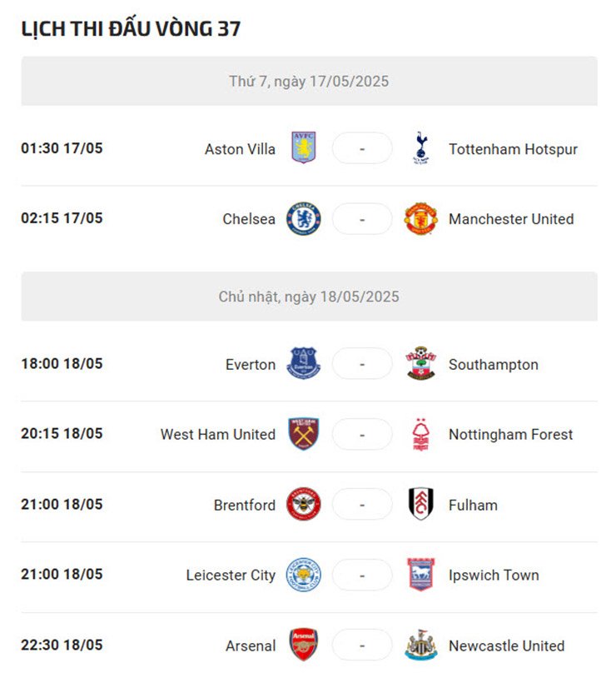Open the Nottingham Forest logo
The image size is (616, 683).
click(420, 434)
